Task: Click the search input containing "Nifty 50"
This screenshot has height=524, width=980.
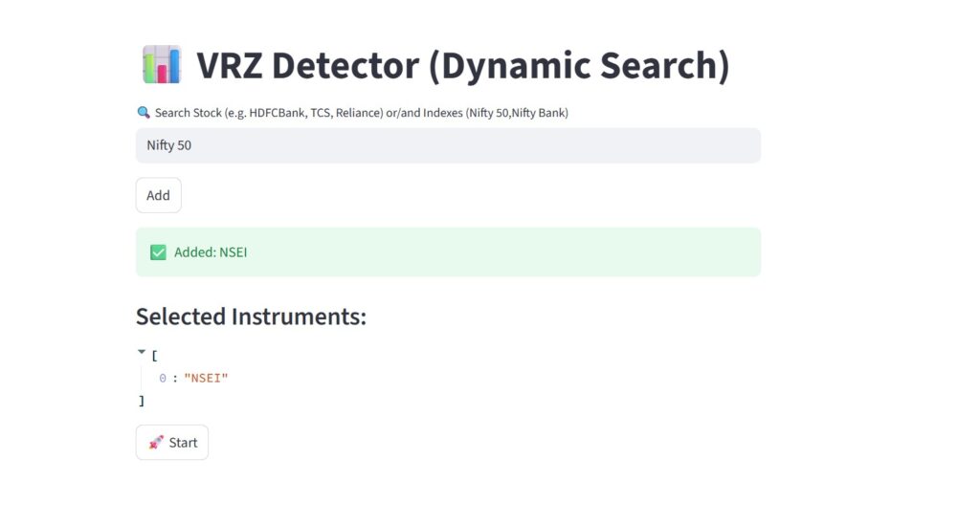Action: (448, 145)
